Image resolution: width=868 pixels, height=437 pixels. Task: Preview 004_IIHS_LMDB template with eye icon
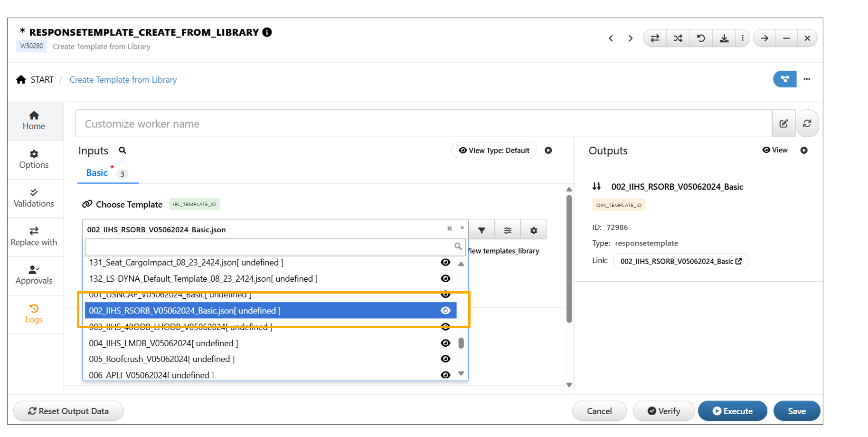pyautogui.click(x=445, y=343)
